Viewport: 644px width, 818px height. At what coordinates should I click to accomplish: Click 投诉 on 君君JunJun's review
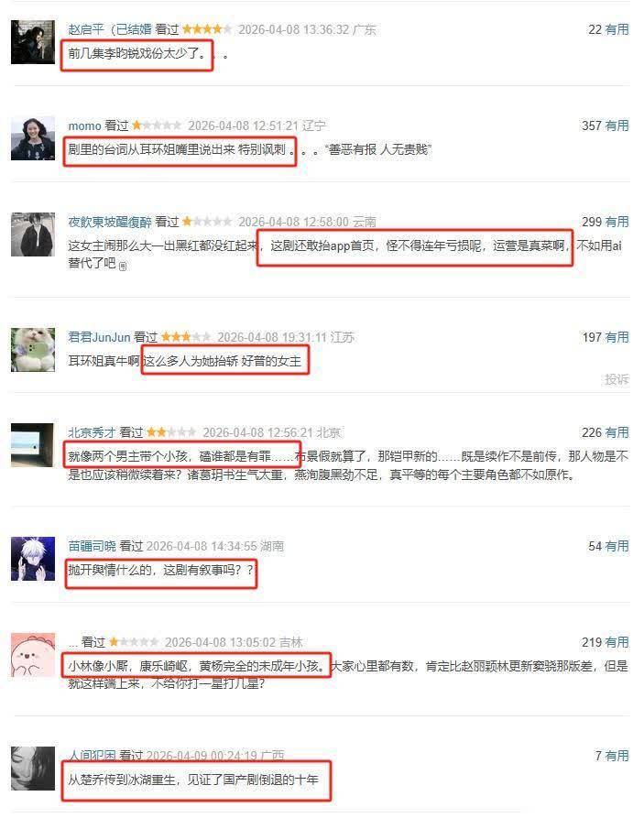[617, 379]
